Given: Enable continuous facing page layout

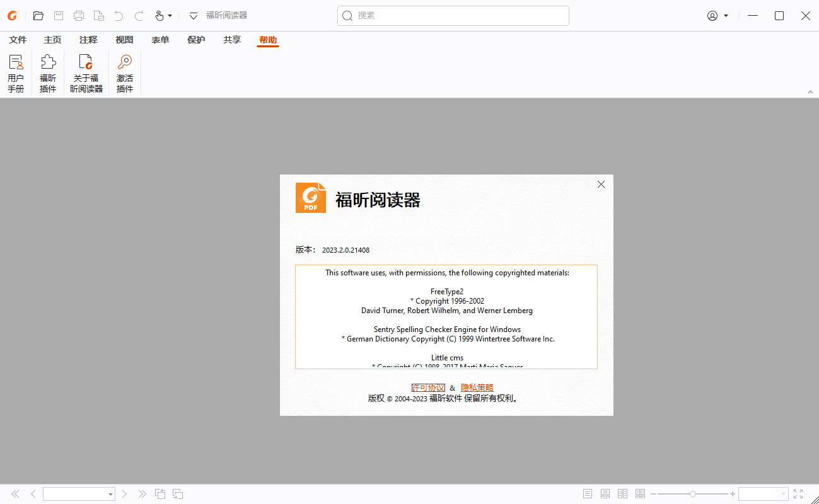Looking at the screenshot, I should (x=640, y=493).
